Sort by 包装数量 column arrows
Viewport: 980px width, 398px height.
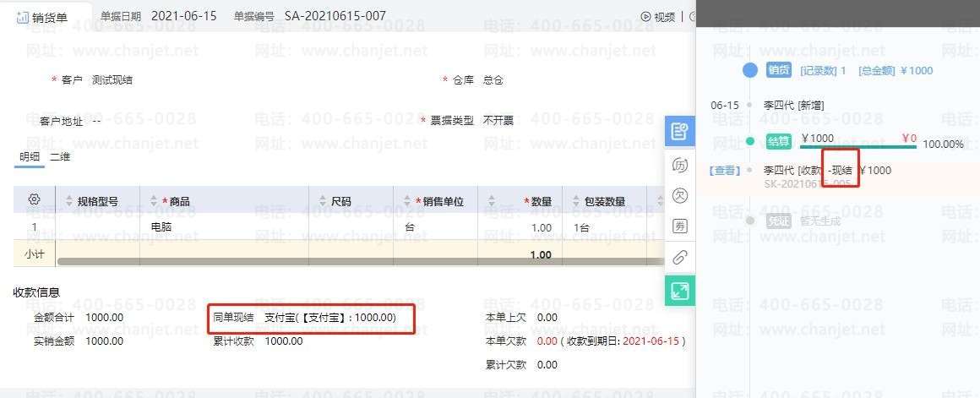(576, 201)
